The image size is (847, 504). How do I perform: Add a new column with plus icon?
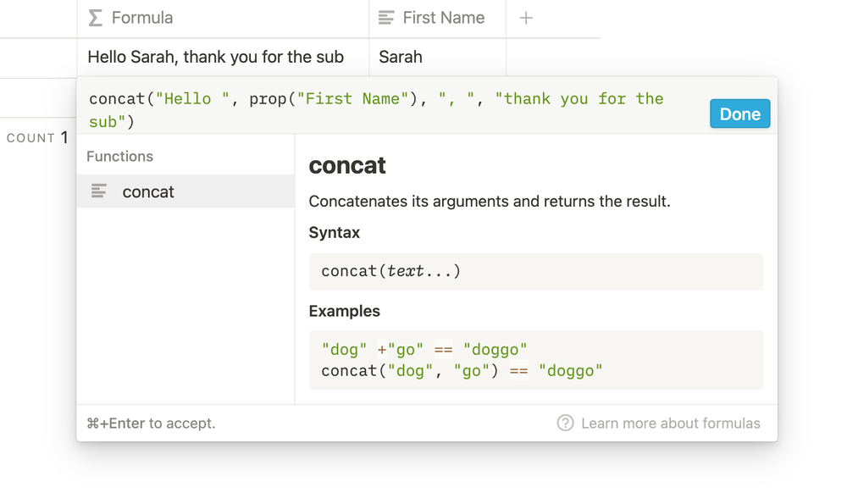point(526,18)
